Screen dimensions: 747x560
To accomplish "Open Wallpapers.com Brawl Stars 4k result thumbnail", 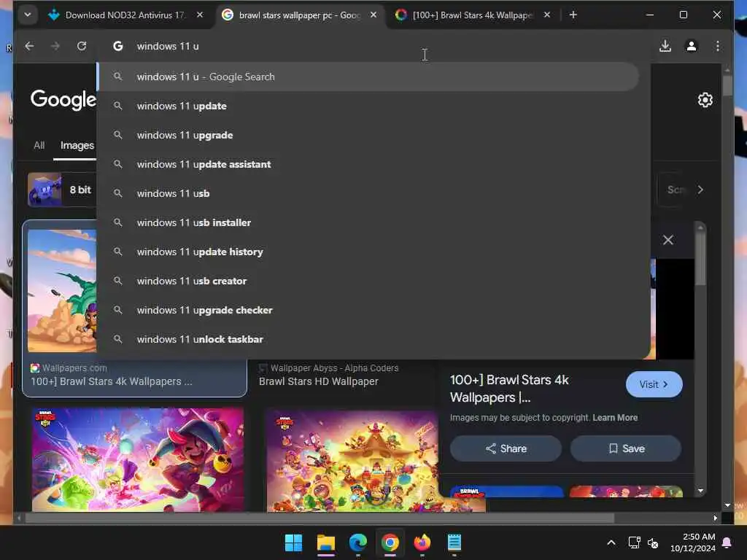I will pos(62,291).
